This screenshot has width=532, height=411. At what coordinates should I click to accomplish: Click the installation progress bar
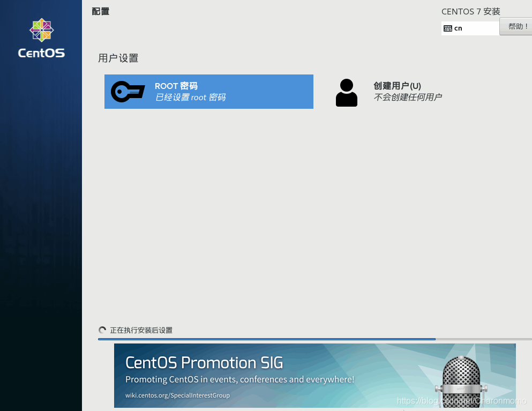pyautogui.click(x=315, y=339)
